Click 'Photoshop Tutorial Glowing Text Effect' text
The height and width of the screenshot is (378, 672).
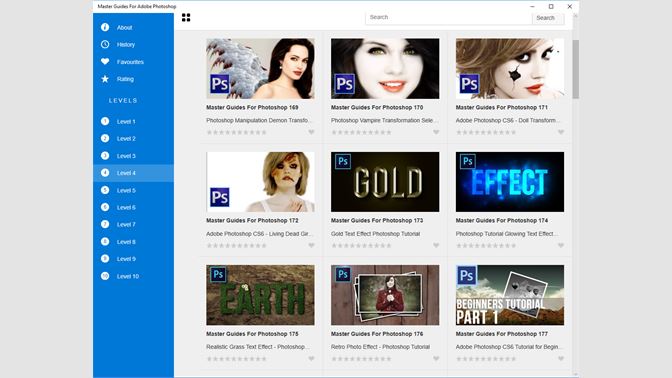click(507, 234)
